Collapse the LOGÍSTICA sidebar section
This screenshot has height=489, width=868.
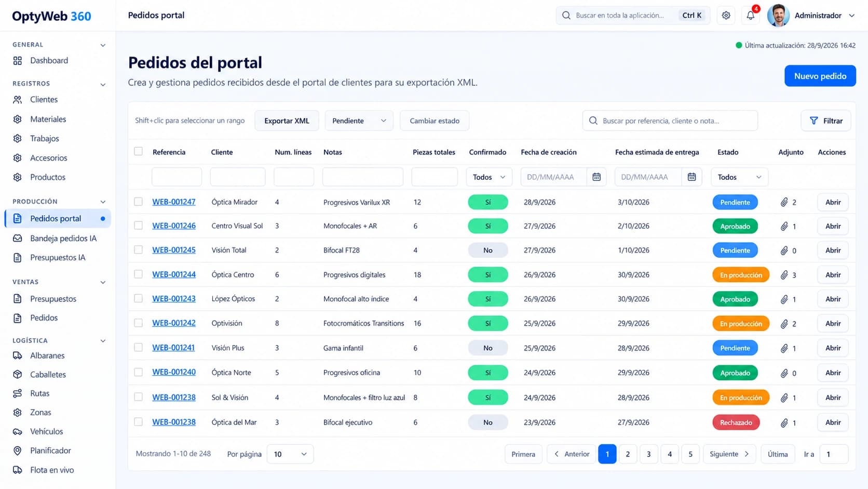click(x=103, y=341)
